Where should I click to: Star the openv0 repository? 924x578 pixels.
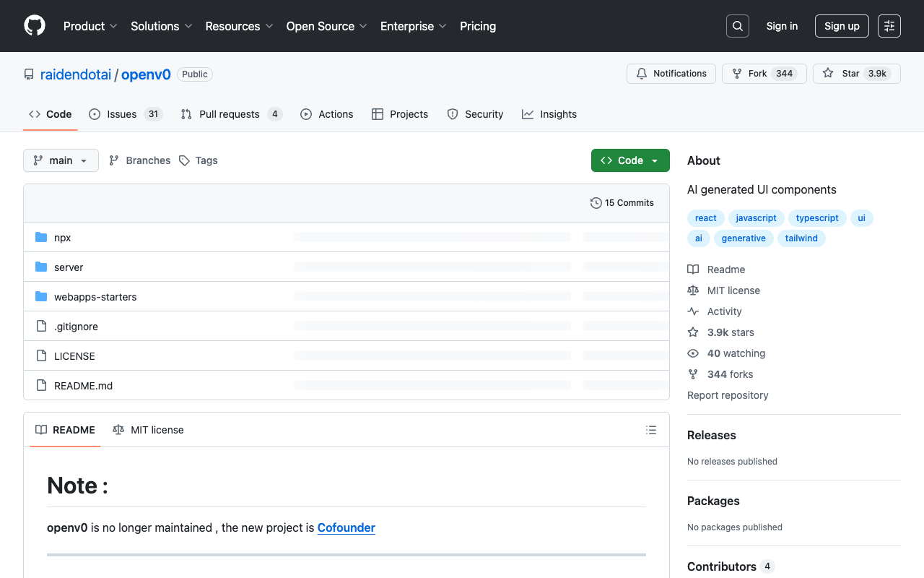(x=856, y=74)
